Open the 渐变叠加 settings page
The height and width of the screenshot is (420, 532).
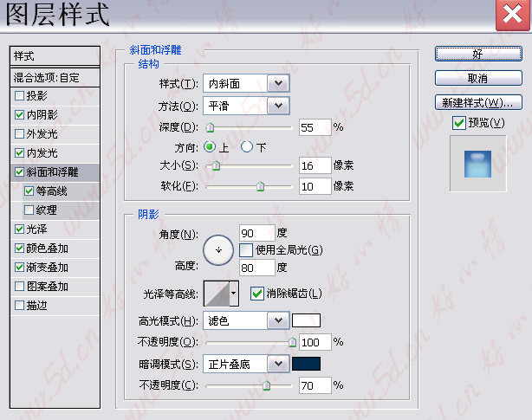(48, 268)
